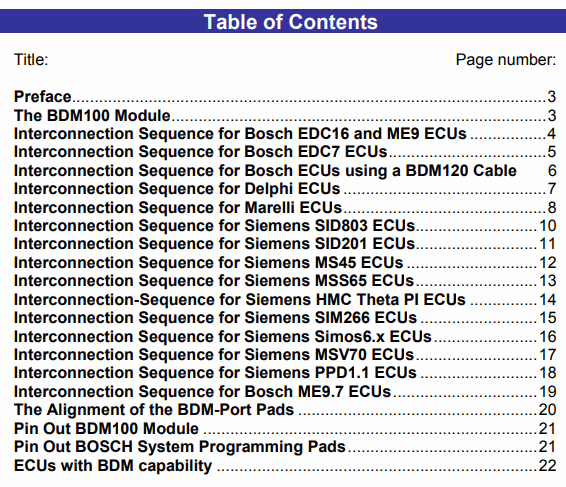Image resolution: width=566 pixels, height=487 pixels.
Task: Open Interconnection Sequence for Marelli ECUs
Action: click(x=285, y=208)
